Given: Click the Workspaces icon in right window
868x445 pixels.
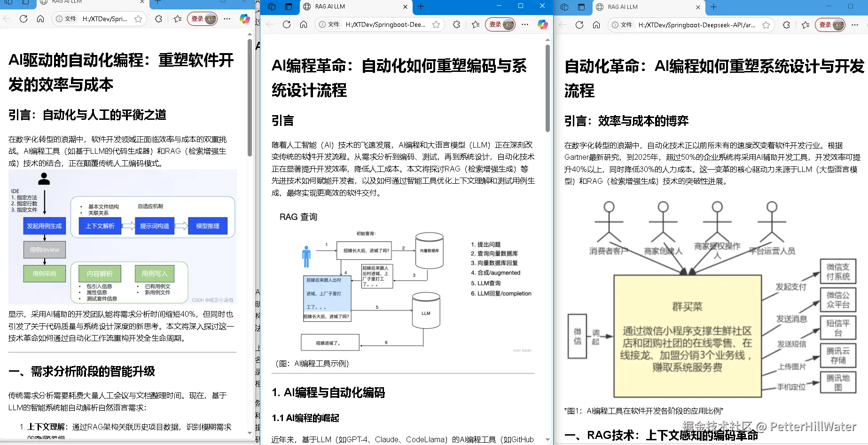Looking at the screenshot, I should pyautogui.click(x=564, y=7).
